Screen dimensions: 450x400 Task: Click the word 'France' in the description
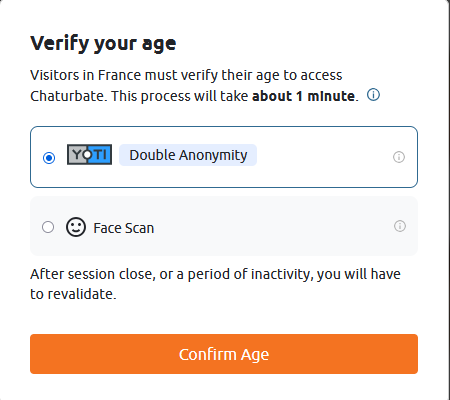[119, 75]
